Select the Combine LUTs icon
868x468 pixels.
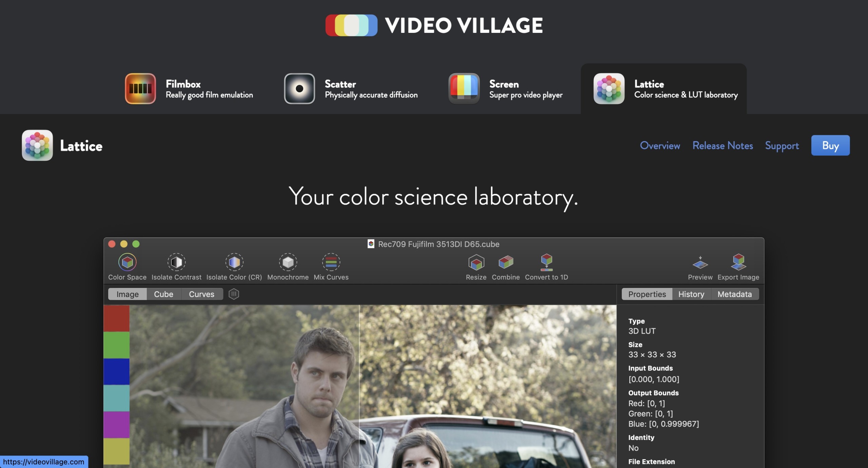tap(506, 262)
